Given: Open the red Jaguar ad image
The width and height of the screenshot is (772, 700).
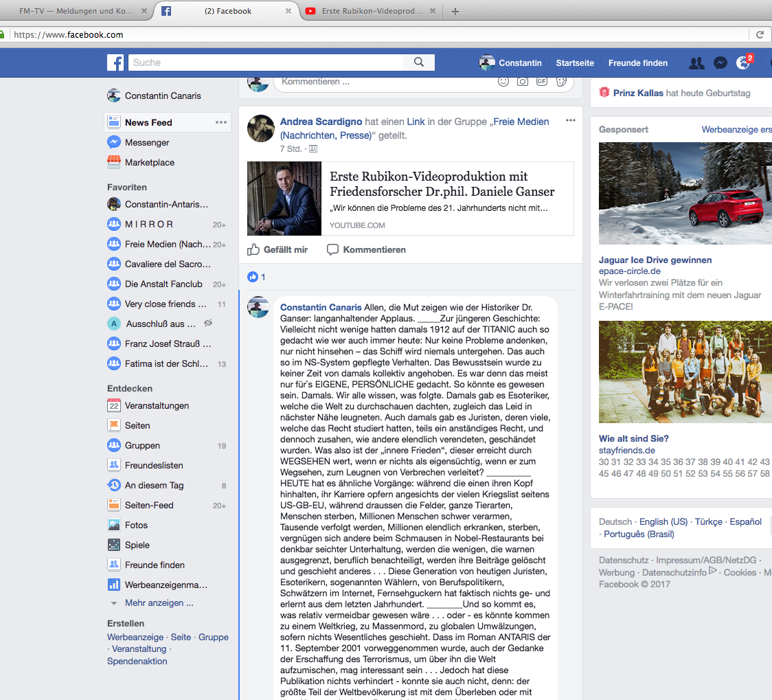Looking at the screenshot, I should [x=685, y=194].
